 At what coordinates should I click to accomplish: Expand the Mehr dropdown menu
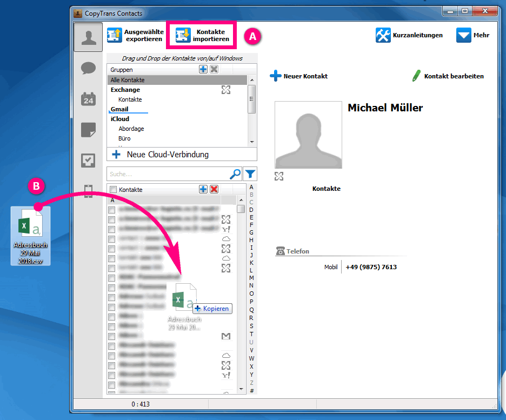tap(473, 35)
